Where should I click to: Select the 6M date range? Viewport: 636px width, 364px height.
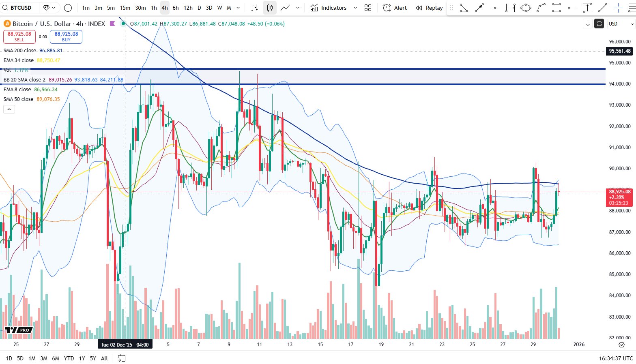pyautogui.click(x=56, y=358)
